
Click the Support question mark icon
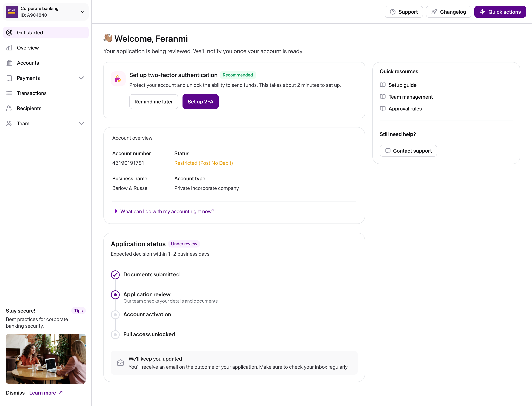(393, 12)
